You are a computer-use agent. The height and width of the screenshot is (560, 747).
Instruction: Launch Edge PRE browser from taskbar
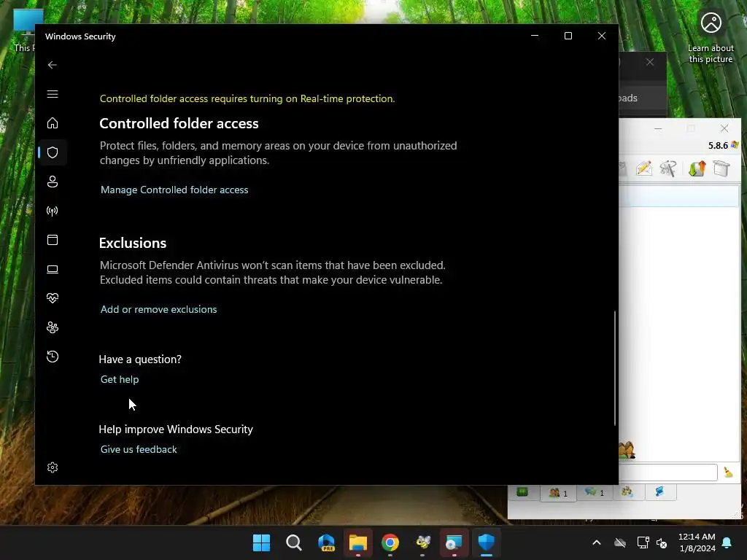[x=326, y=542]
